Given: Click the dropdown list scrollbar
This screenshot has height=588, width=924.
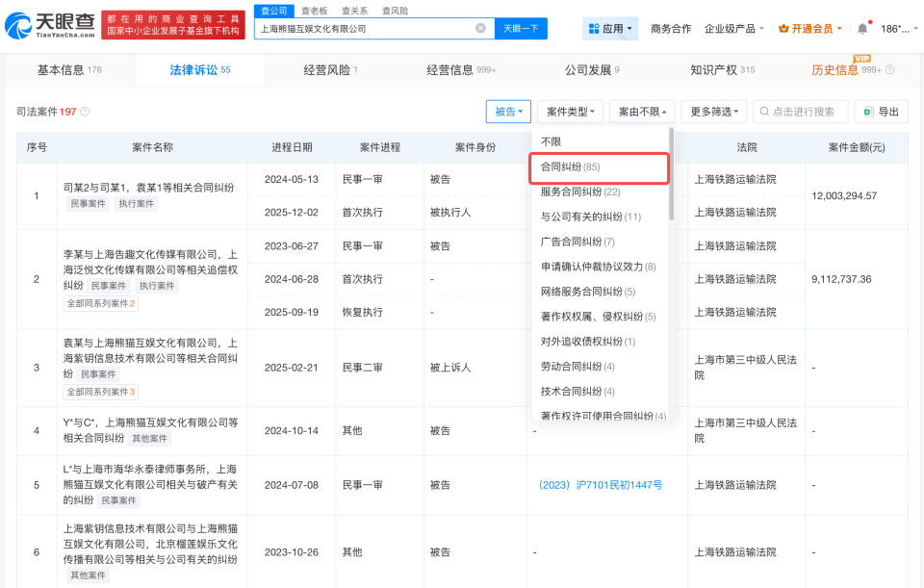Looking at the screenshot, I should pyautogui.click(x=671, y=173).
